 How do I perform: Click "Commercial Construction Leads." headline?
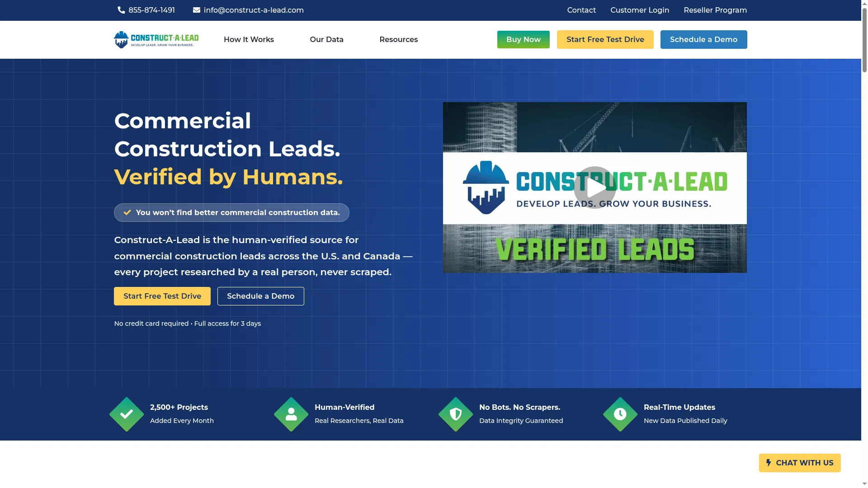pyautogui.click(x=227, y=135)
